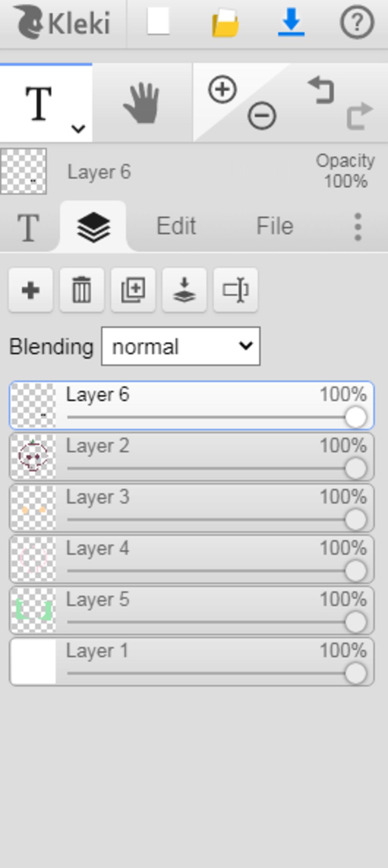Viewport: 388px width, 868px height.
Task: Delete layer with the trash icon
Action: pos(82,290)
